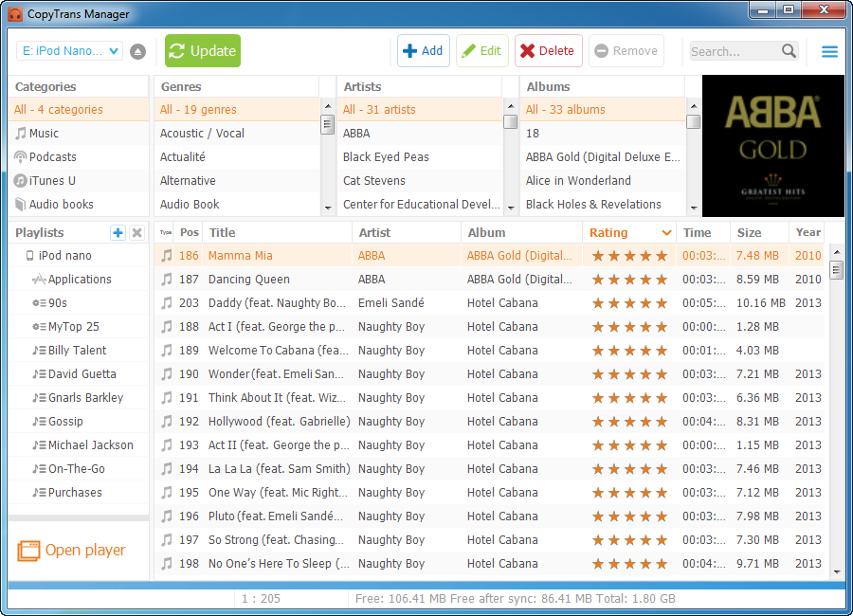Click the Audio books category icon

click(x=21, y=205)
